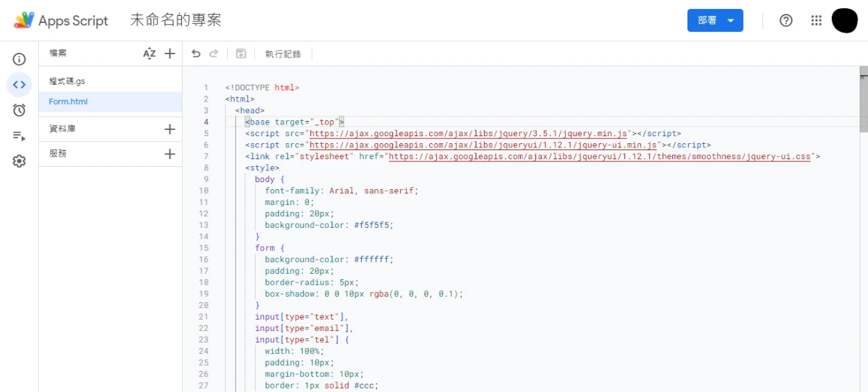Image resolution: width=868 pixels, height=392 pixels.
Task: Click the Undo arrow in toolbar
Action: 196,54
